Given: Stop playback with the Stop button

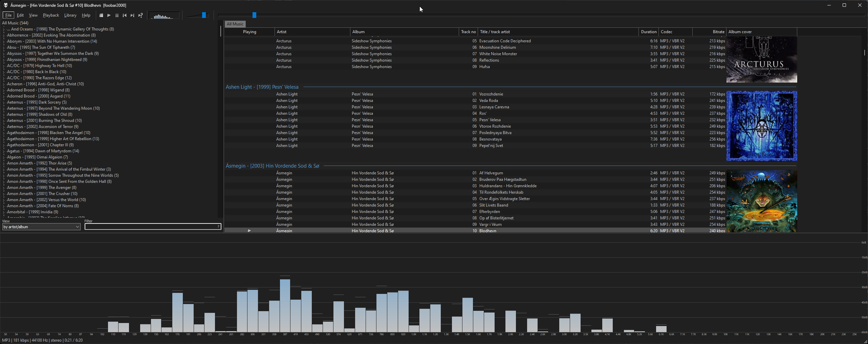Looking at the screenshot, I should 101,15.
